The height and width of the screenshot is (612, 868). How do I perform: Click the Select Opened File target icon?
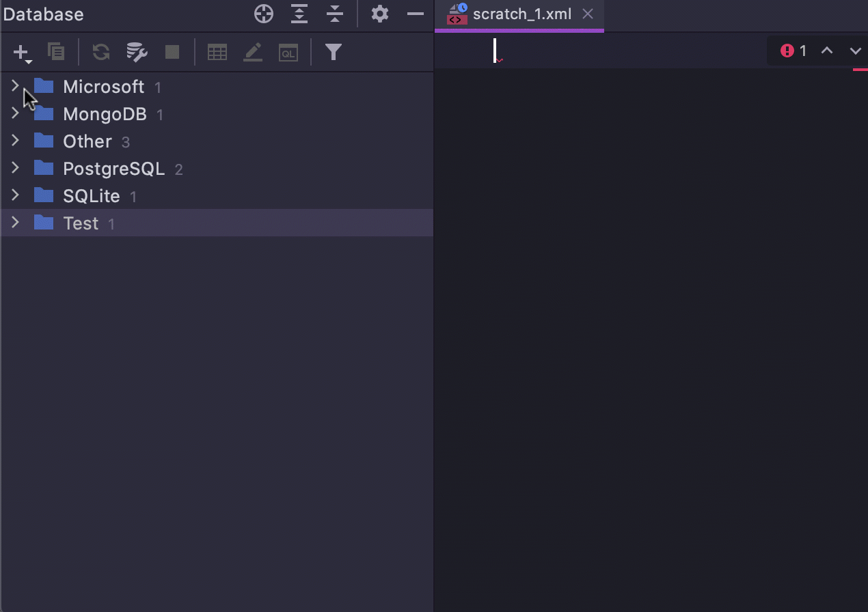[264, 14]
